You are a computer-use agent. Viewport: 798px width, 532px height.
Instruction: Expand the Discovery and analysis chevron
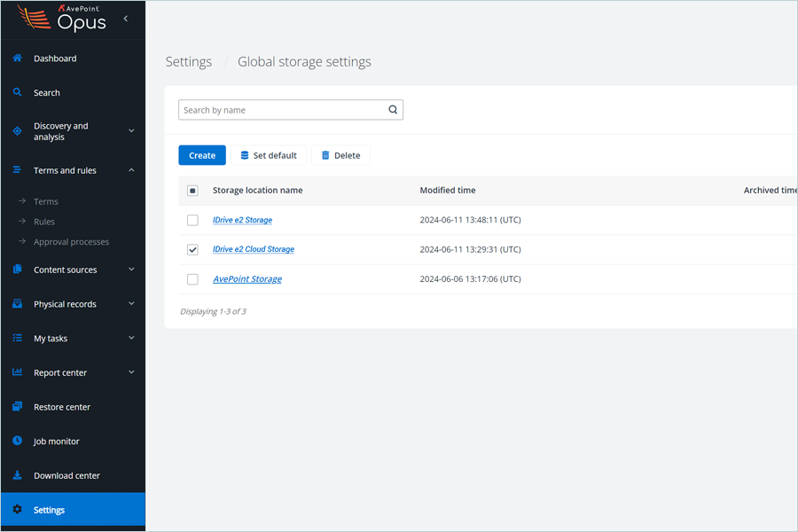coord(131,131)
